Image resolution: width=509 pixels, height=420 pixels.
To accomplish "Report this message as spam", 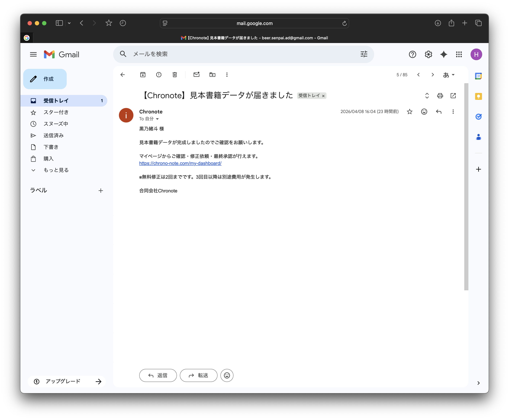I will (159, 75).
